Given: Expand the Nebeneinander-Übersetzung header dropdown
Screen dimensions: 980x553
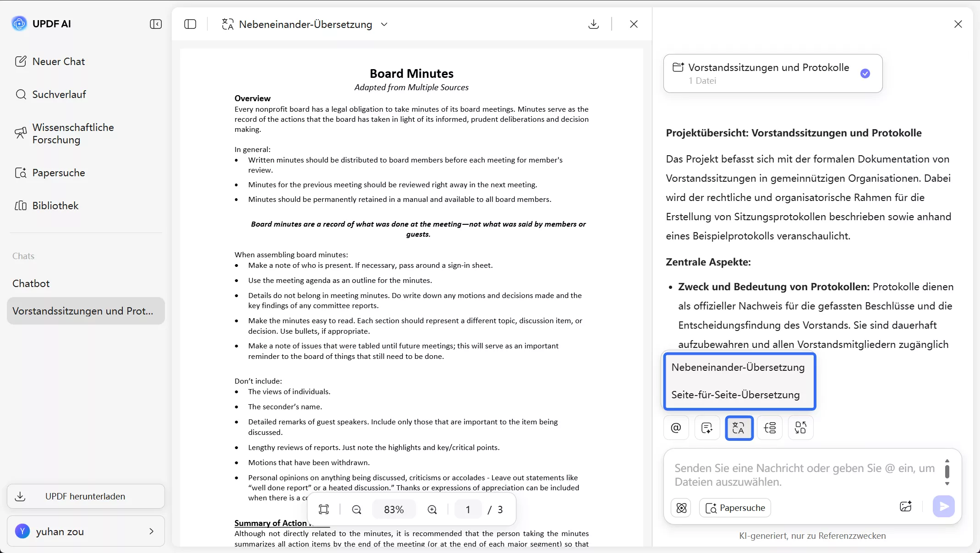Looking at the screenshot, I should click(x=384, y=24).
